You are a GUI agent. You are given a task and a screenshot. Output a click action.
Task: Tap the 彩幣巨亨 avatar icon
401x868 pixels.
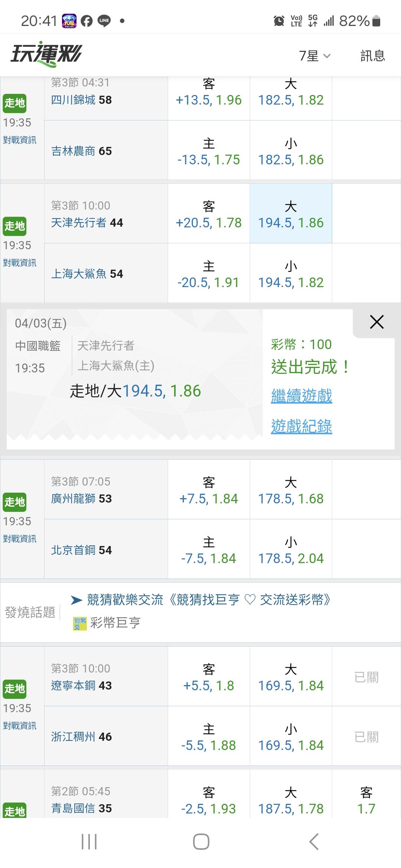(x=79, y=623)
